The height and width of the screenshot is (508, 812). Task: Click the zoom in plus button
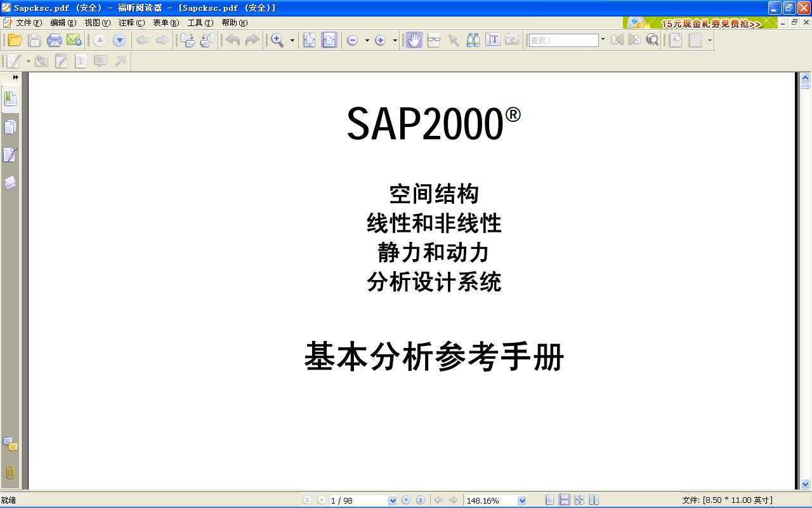coord(380,40)
